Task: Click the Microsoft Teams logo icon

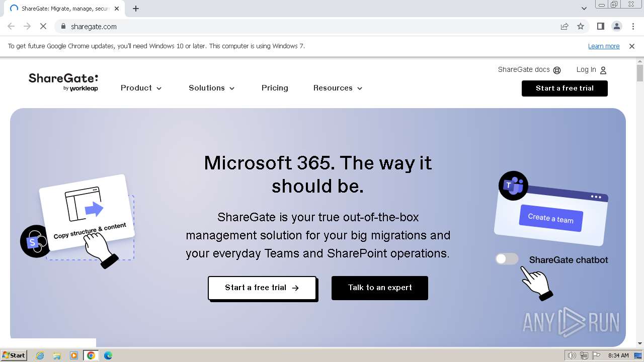Action: pyautogui.click(x=513, y=186)
